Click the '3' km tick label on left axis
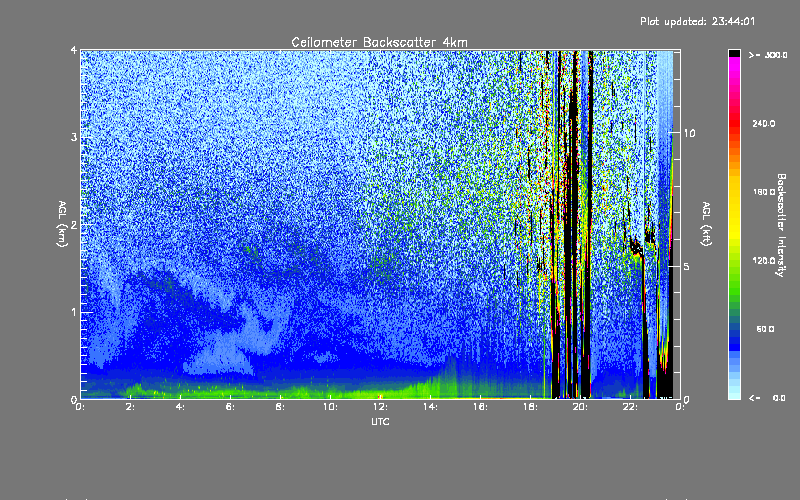The image size is (800, 500). tap(74, 138)
